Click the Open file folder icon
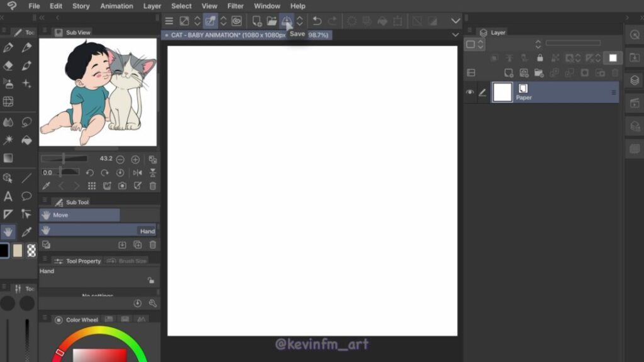 pos(272,21)
